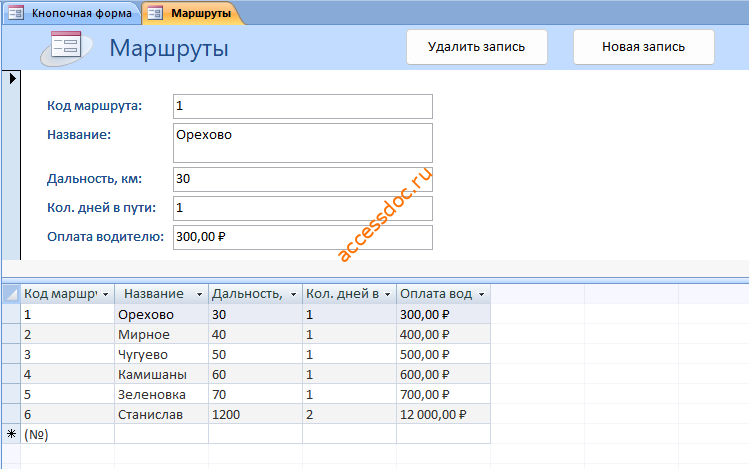Click the 300,00 ₽ cell in datasheet
This screenshot has height=469, width=749.
tap(443, 314)
